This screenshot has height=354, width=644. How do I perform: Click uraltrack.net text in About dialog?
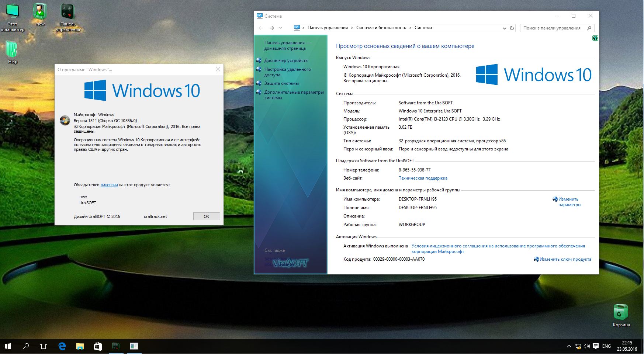point(155,216)
